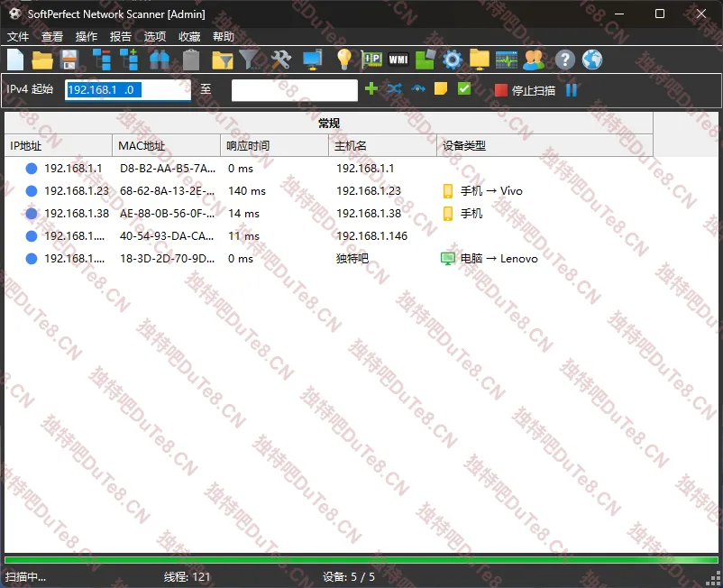Click MAC address D8-B2-AA-B5-7A
723x588 pixels.
coord(168,169)
